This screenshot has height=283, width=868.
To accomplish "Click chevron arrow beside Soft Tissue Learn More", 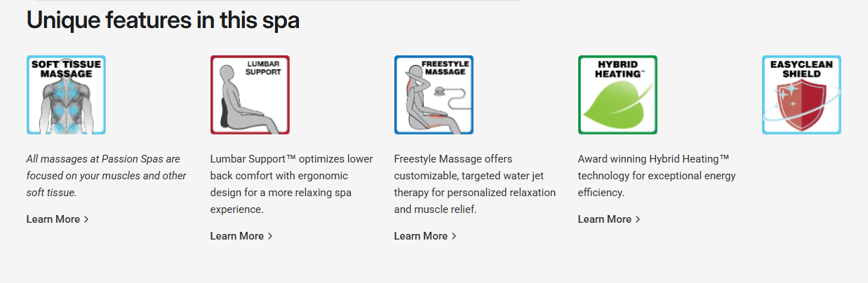I will pyautogui.click(x=86, y=219).
